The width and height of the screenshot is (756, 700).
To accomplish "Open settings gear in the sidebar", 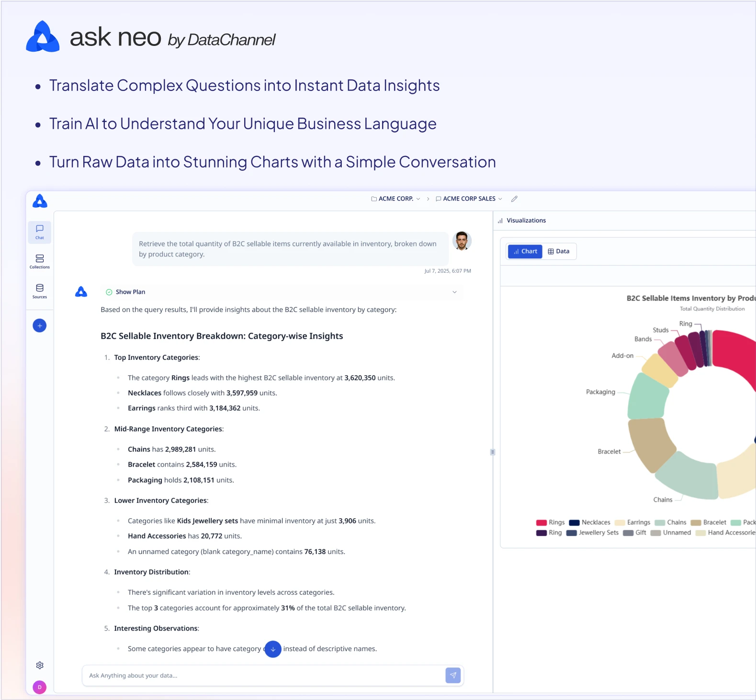I will (40, 665).
